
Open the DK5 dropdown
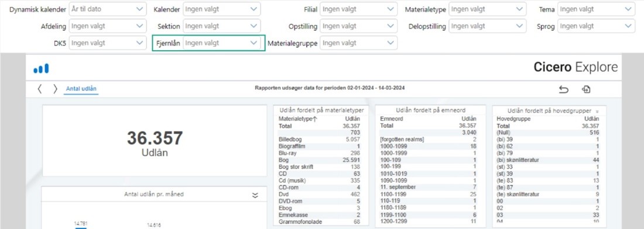coord(108,43)
